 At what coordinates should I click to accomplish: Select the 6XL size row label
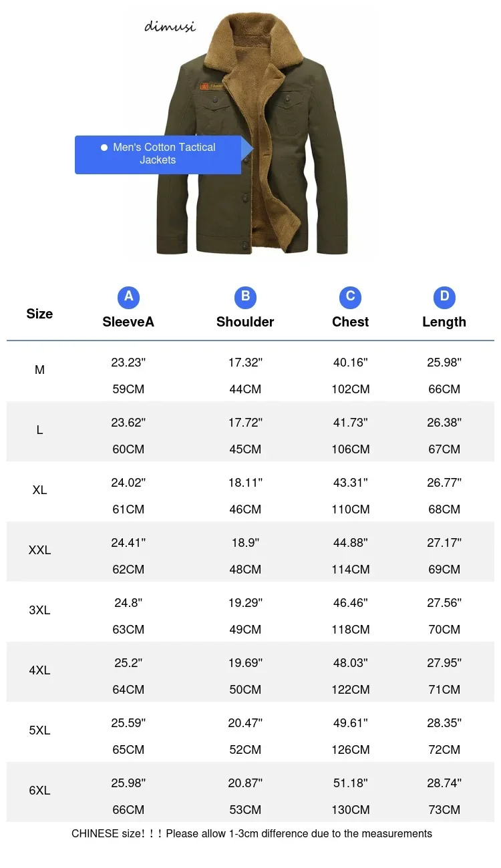(x=39, y=791)
